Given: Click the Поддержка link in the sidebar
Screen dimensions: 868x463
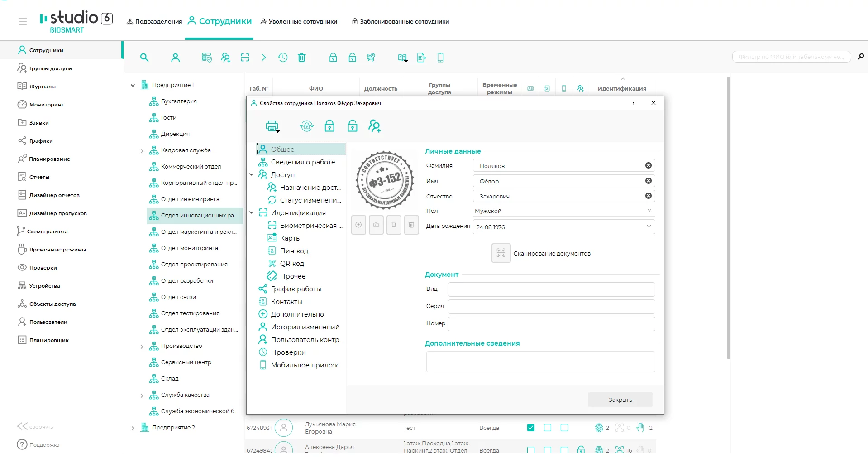Looking at the screenshot, I should 44,445.
